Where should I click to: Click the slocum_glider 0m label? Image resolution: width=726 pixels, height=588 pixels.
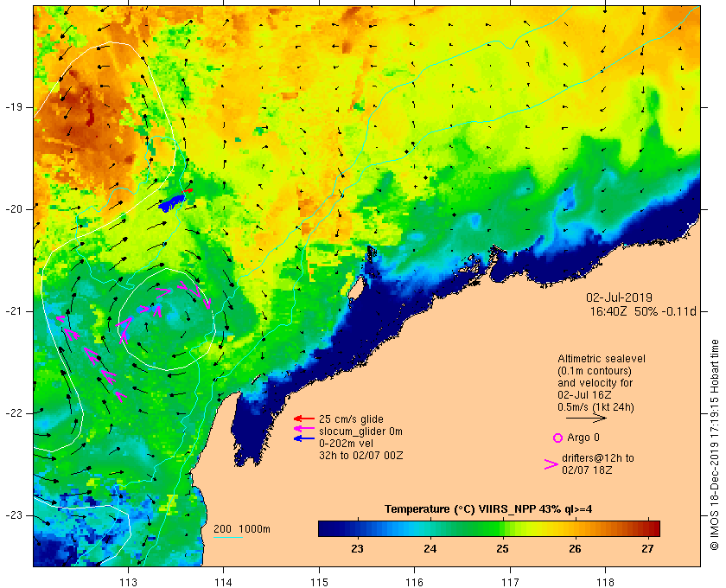coord(360,431)
